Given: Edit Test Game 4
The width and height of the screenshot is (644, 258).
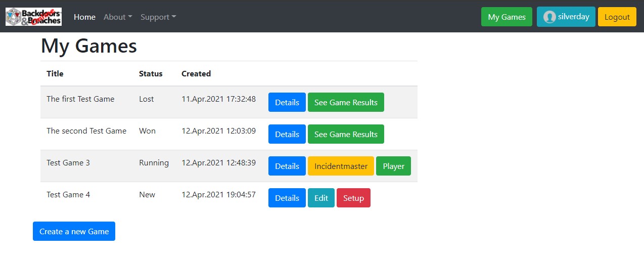Looking at the screenshot, I should click(321, 198).
